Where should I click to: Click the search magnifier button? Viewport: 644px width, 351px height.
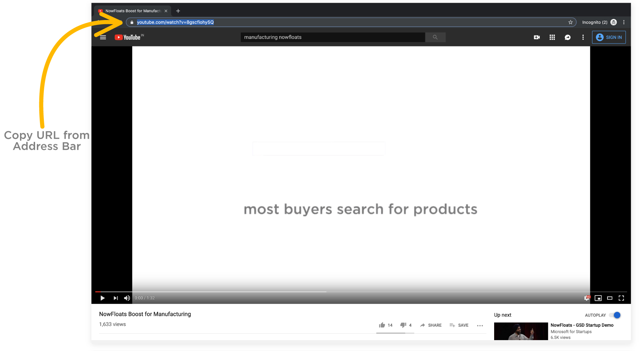coord(435,37)
